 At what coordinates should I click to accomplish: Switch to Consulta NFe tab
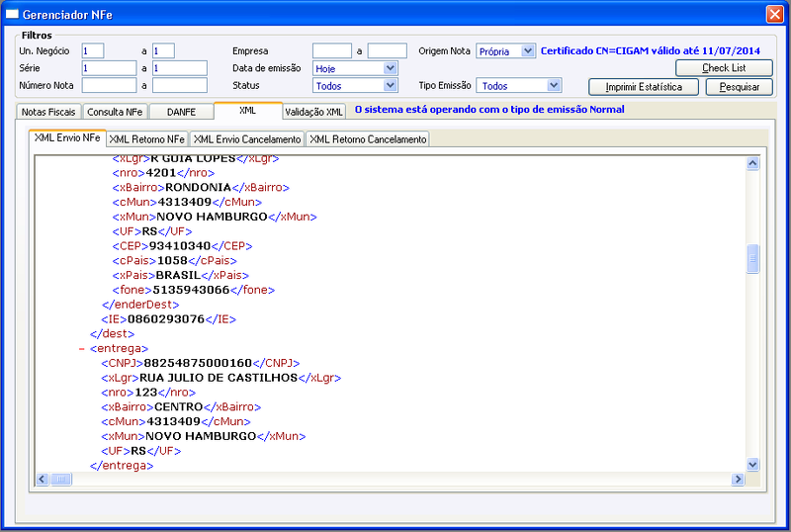pos(115,112)
